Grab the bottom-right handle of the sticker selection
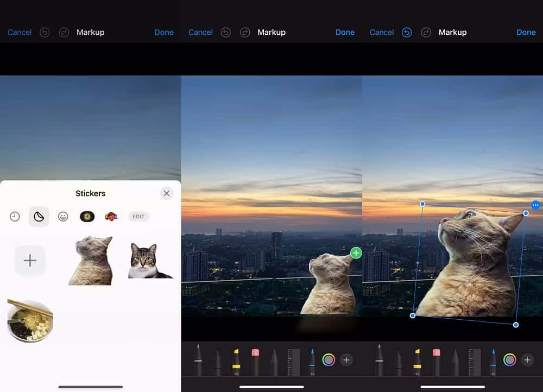 [x=516, y=325]
